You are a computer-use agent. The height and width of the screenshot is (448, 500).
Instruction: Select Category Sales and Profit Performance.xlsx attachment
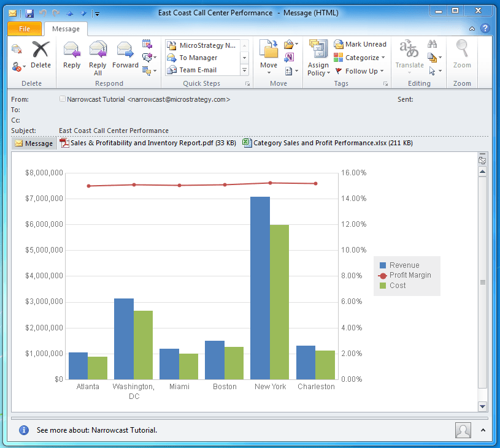327,143
